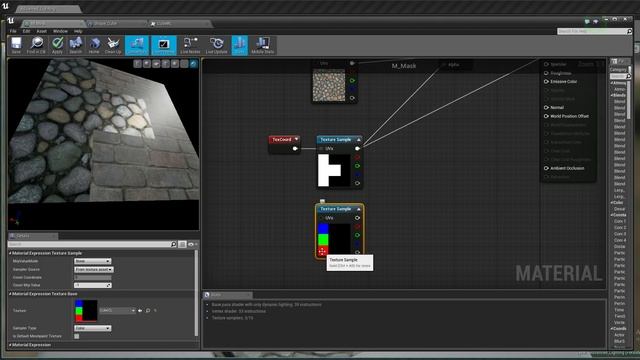Open the texture asset picker dropdown
This screenshot has width=640, height=360.
point(118,311)
